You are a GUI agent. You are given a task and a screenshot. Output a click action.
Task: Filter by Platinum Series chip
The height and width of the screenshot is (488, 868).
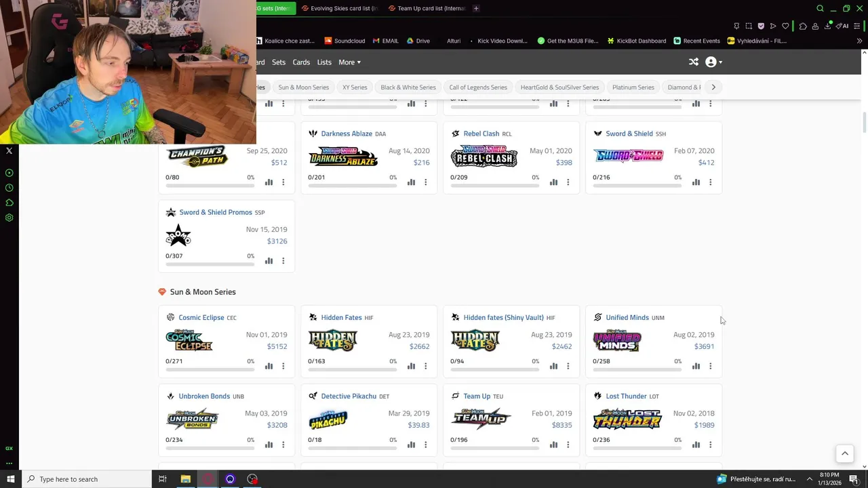pyautogui.click(x=633, y=87)
